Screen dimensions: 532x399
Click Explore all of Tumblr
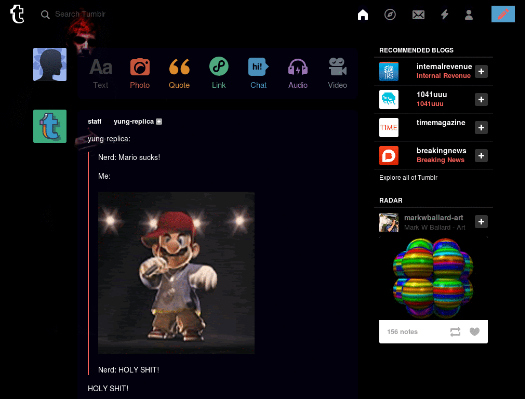(408, 178)
